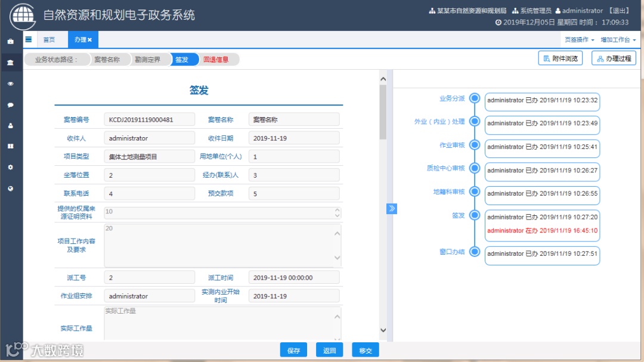Click the 作业审核 timeline node circle
Viewport: 644px width, 362px height.
475,145
